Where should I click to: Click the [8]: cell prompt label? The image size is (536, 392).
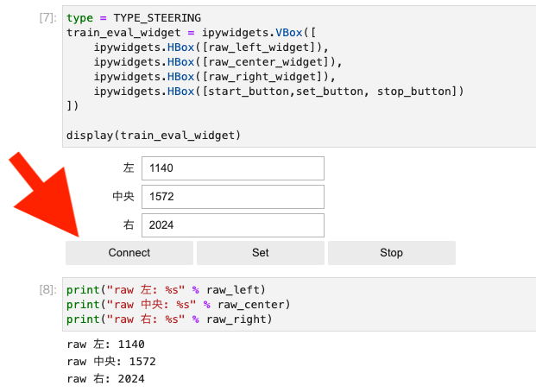47,290
